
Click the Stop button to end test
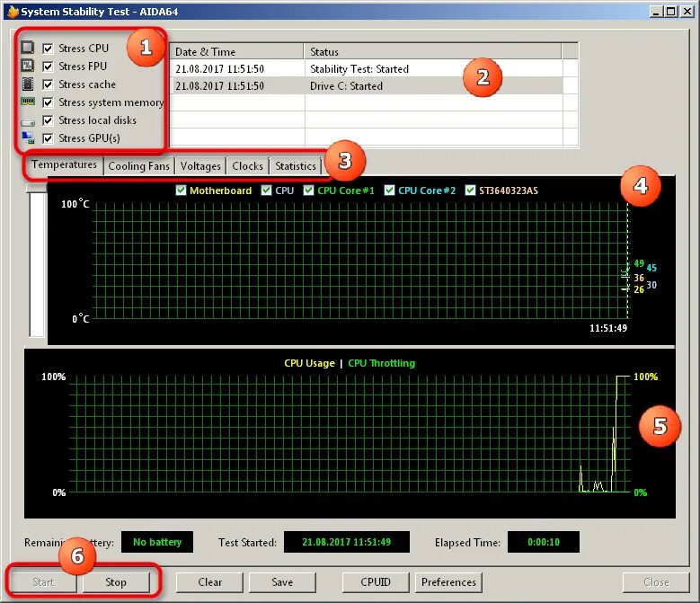pyautogui.click(x=116, y=582)
